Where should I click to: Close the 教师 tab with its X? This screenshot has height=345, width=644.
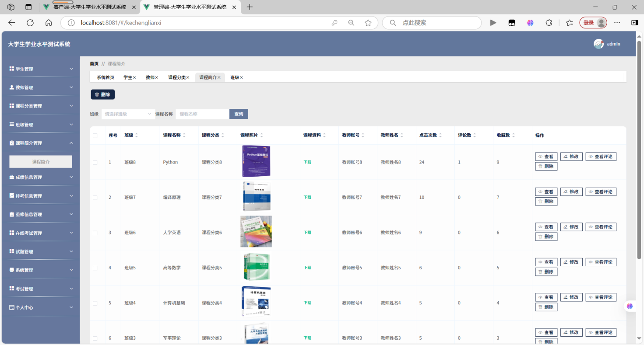click(x=157, y=77)
